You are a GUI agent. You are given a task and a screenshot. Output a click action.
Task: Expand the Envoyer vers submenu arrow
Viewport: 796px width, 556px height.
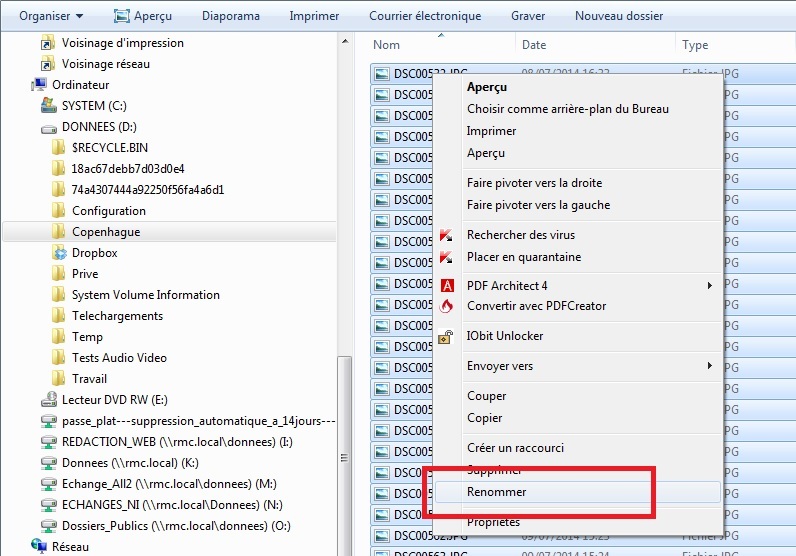pos(710,366)
